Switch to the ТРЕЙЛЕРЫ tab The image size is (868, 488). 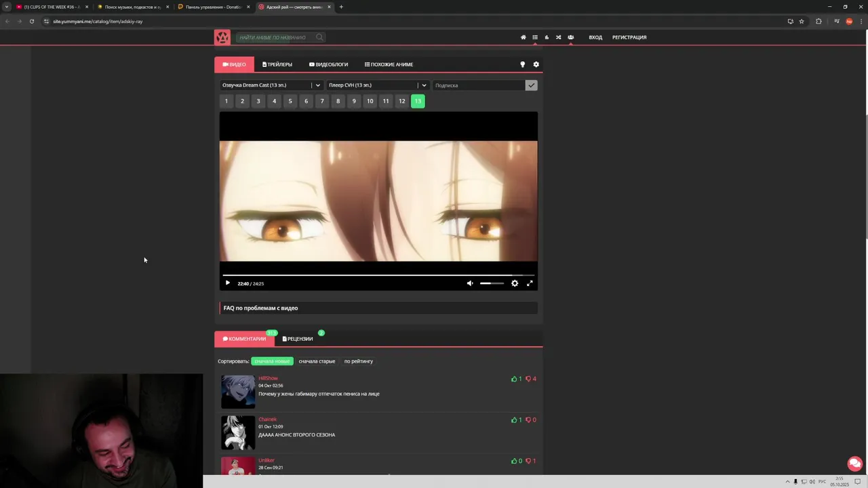(277, 64)
